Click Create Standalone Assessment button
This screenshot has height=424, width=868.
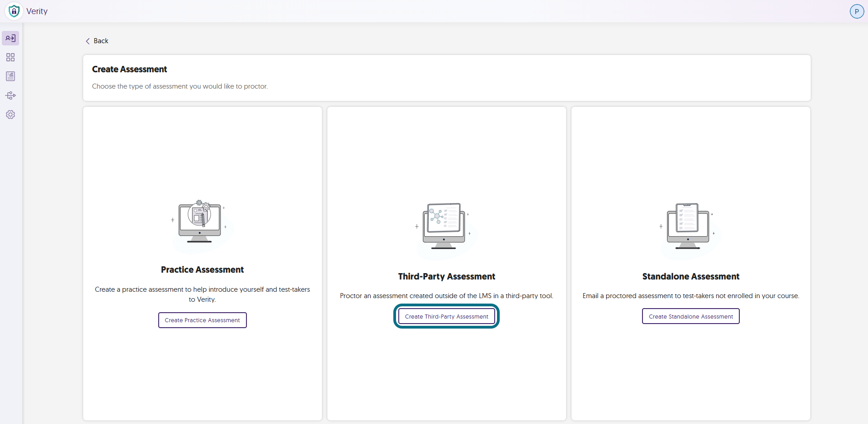coord(691,316)
